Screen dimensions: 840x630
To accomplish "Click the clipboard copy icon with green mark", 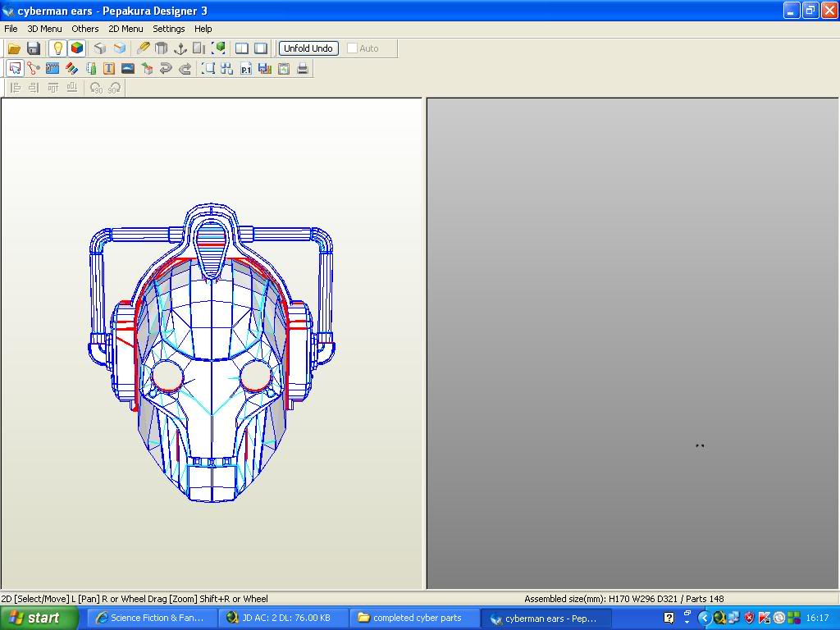I will (x=283, y=69).
